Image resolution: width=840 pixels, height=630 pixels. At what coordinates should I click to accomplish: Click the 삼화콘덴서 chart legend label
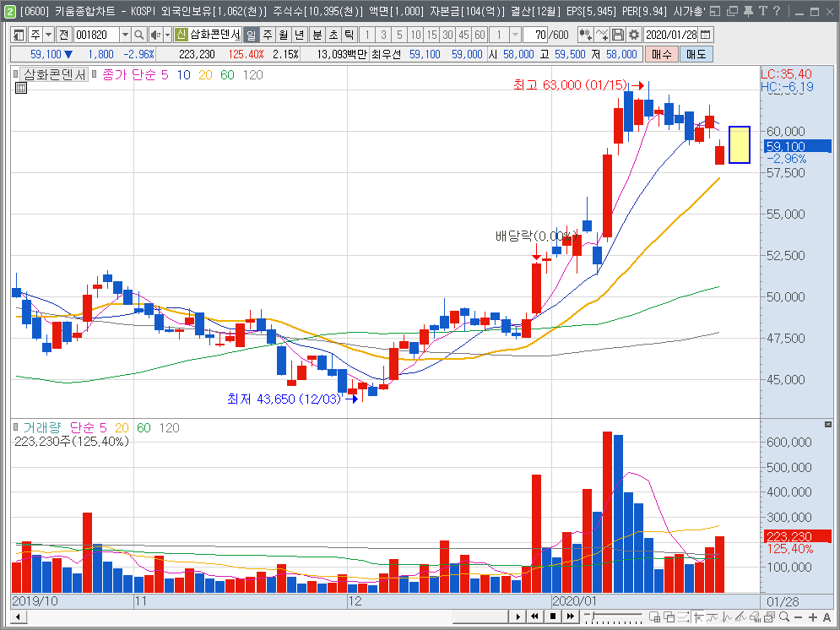point(54,74)
